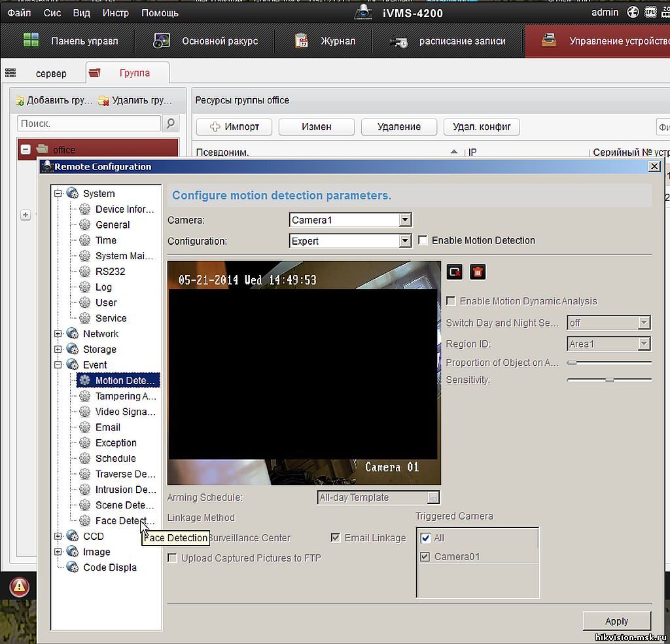670x644 pixels.
Task: Collapse the Event tree node
Action: [58, 365]
